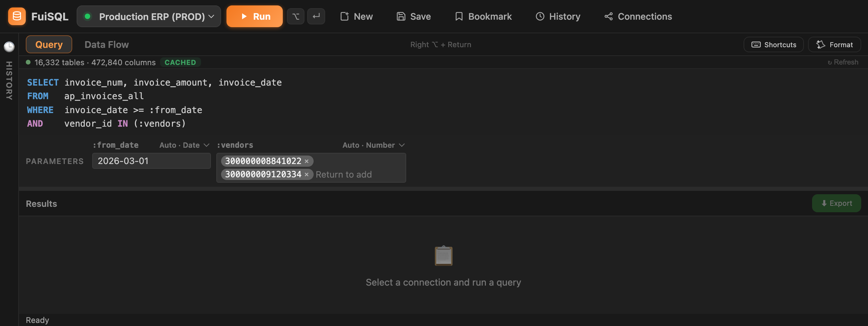
Task: Expand the vertical HISTORY sidebar panel
Action: [x=9, y=80]
